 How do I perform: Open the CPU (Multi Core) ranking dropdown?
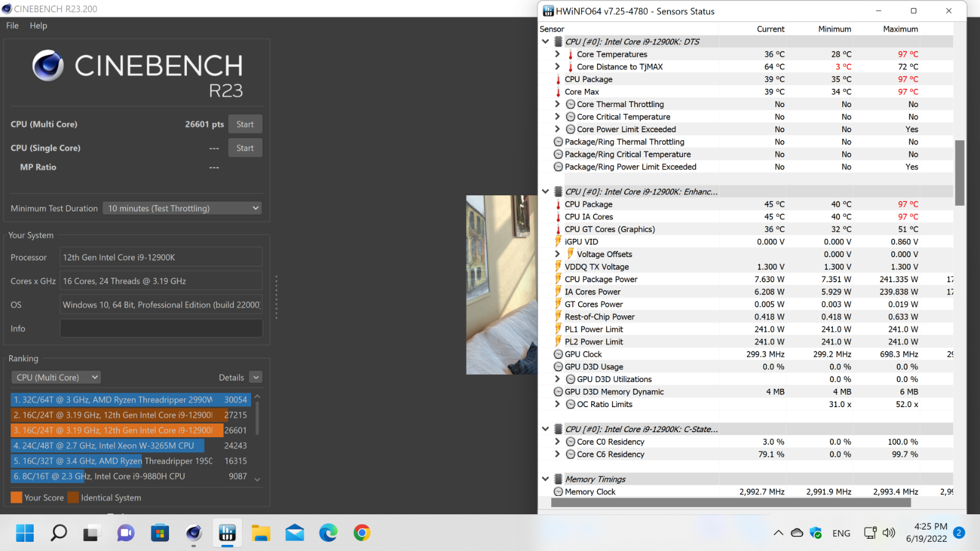point(56,378)
